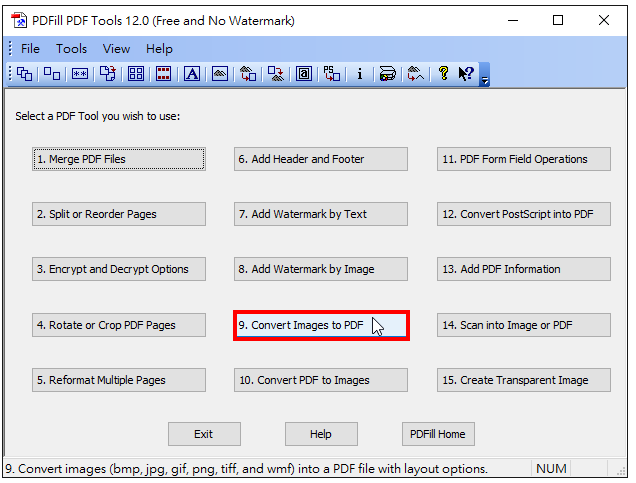Click the Image Watermark toolbar icon

point(220,74)
